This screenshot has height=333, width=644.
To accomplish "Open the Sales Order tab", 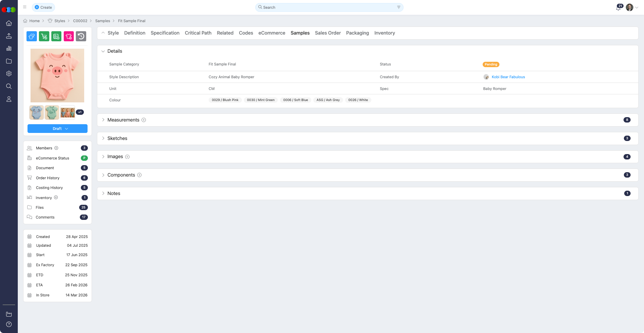I will (327, 33).
